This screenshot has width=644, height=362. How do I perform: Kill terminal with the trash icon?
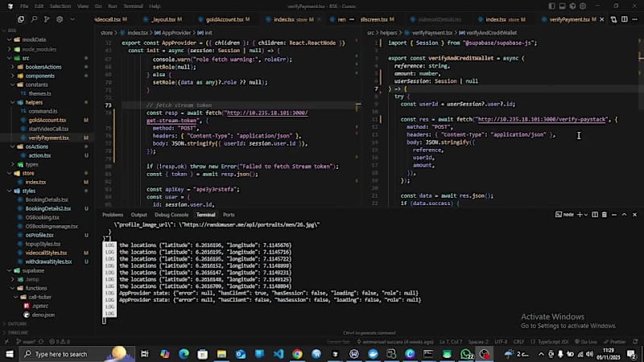605,215
